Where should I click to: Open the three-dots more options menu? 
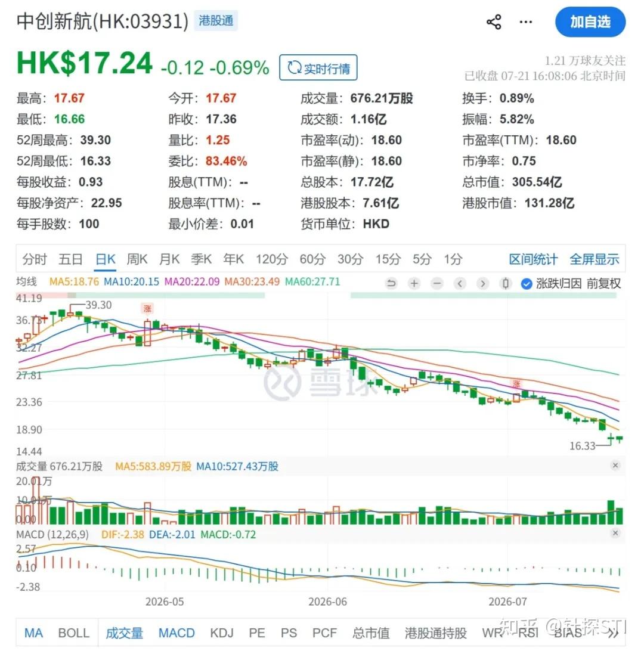click(525, 21)
